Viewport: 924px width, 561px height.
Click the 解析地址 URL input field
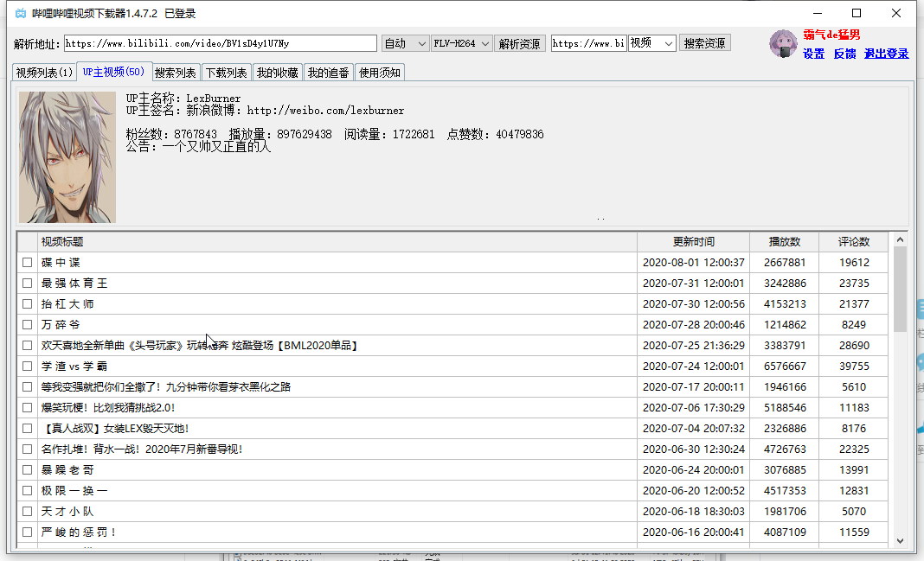coord(221,43)
